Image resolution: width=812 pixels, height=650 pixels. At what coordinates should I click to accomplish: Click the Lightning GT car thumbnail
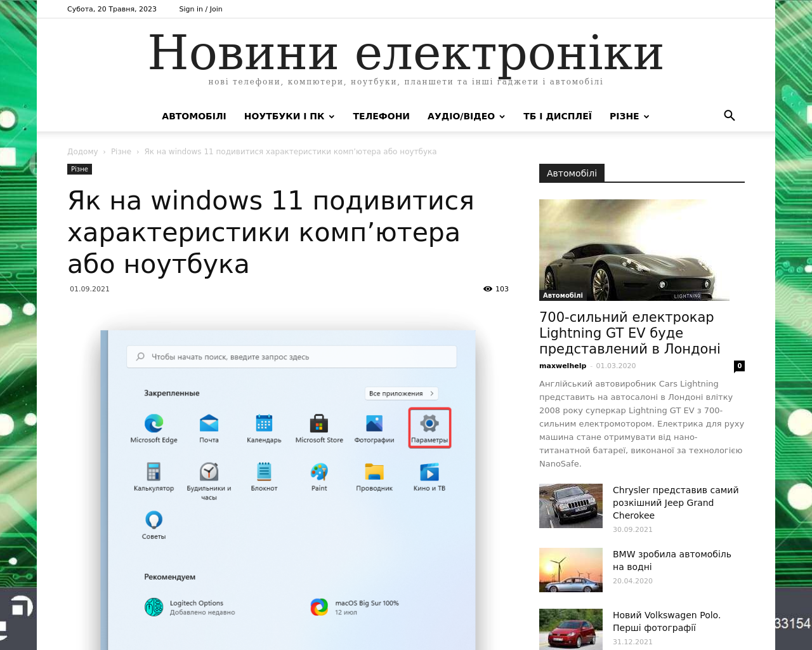point(634,250)
